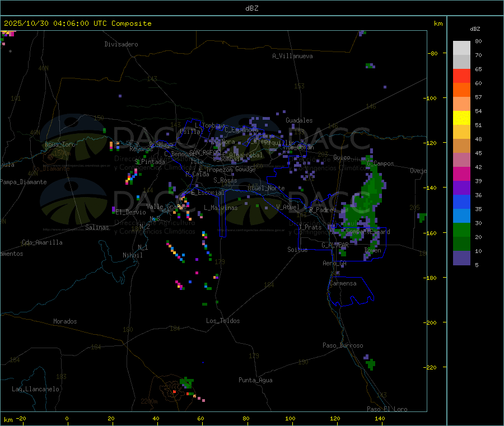Click the Divisadero map label
Image resolution: width=504 pixels, height=426 pixels.
coord(121,44)
